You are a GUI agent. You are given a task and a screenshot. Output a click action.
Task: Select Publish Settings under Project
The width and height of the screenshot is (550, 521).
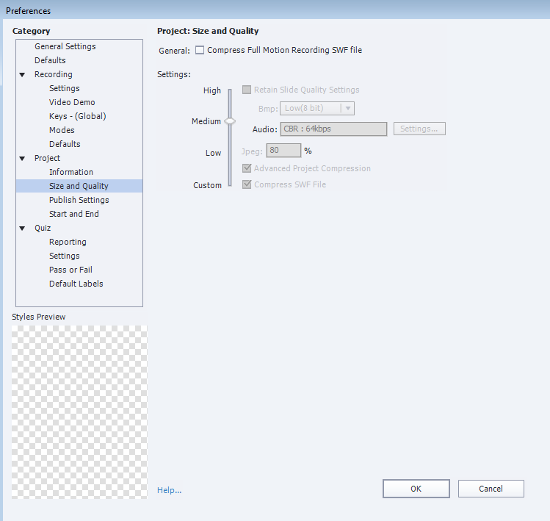tap(79, 200)
